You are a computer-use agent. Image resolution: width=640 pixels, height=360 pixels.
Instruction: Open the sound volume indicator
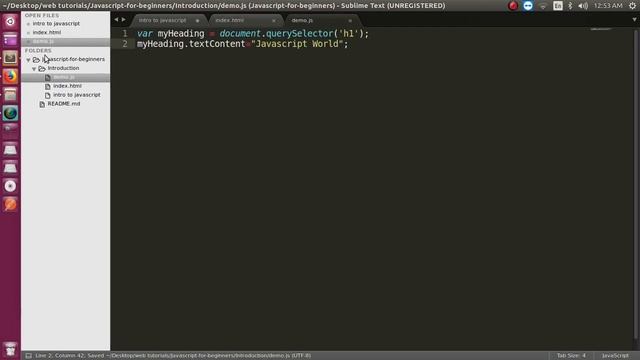pos(583,6)
